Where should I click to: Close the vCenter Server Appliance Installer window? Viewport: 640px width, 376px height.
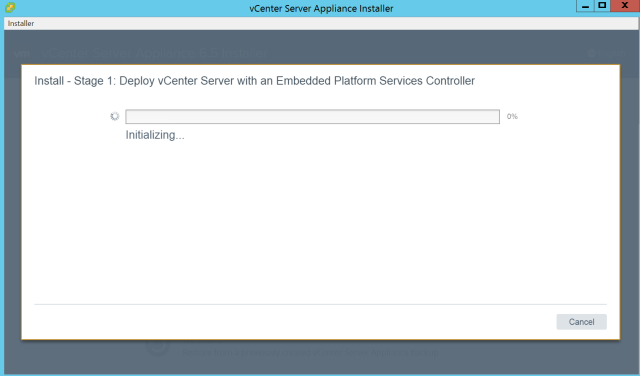625,6
